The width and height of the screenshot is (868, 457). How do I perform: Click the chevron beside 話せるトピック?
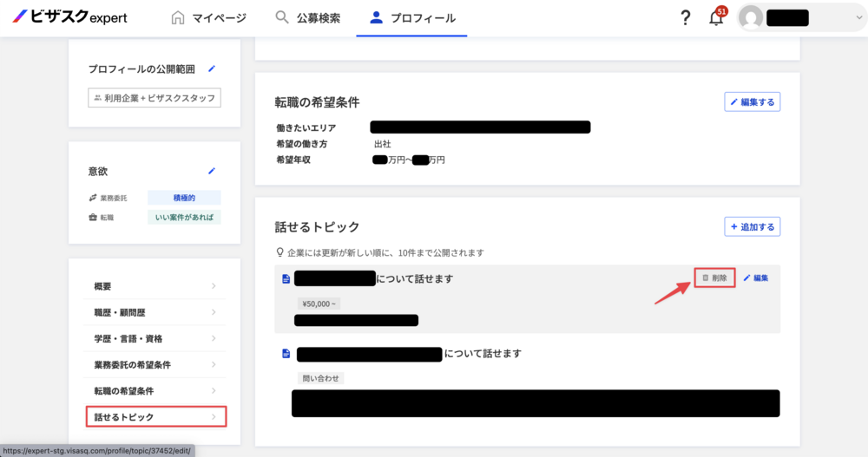[214, 416]
